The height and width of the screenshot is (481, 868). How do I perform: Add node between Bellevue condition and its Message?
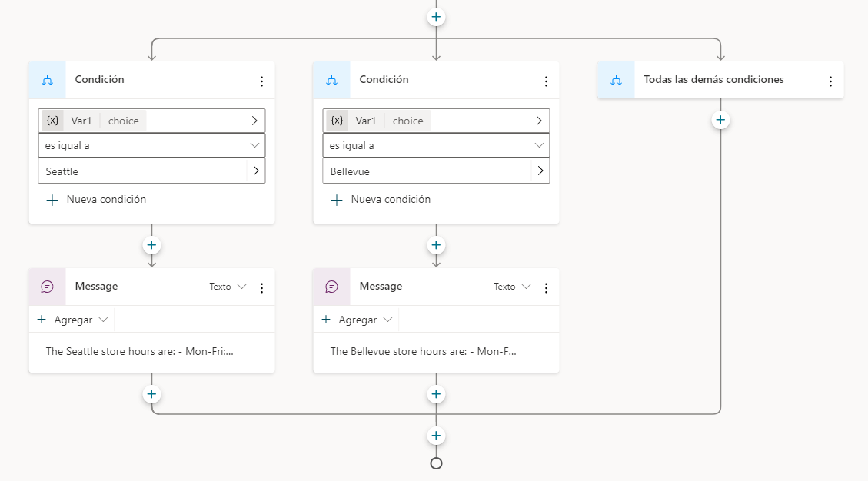(x=436, y=245)
